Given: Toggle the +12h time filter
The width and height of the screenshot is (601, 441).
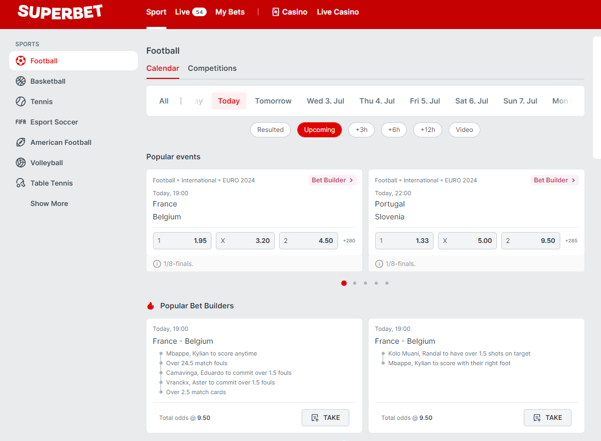Looking at the screenshot, I should (427, 130).
